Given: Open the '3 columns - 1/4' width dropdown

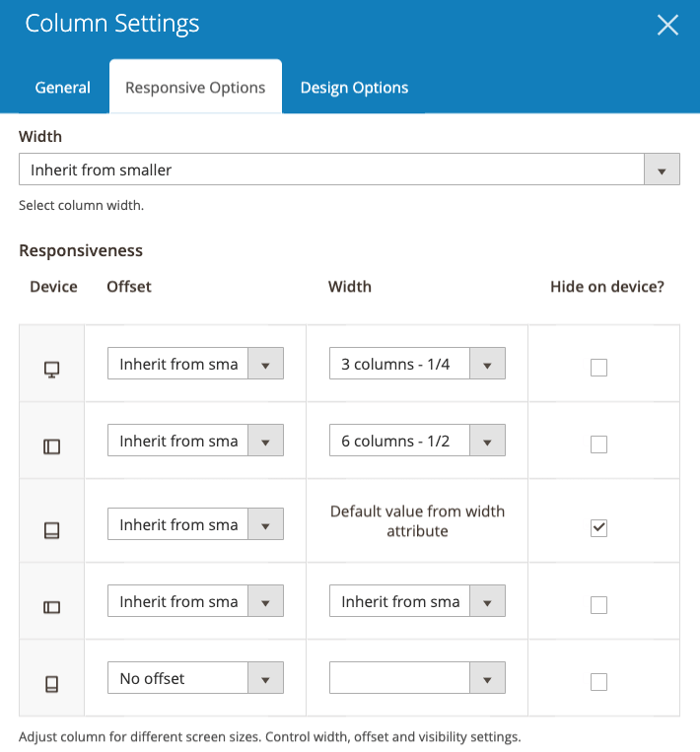Looking at the screenshot, I should pos(417,363).
